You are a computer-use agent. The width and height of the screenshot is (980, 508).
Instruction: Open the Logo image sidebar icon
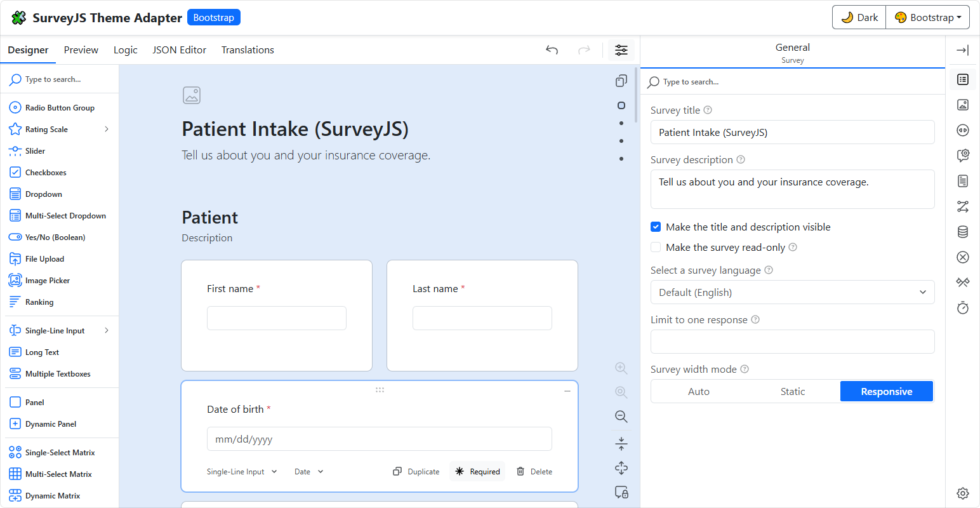[x=963, y=105]
